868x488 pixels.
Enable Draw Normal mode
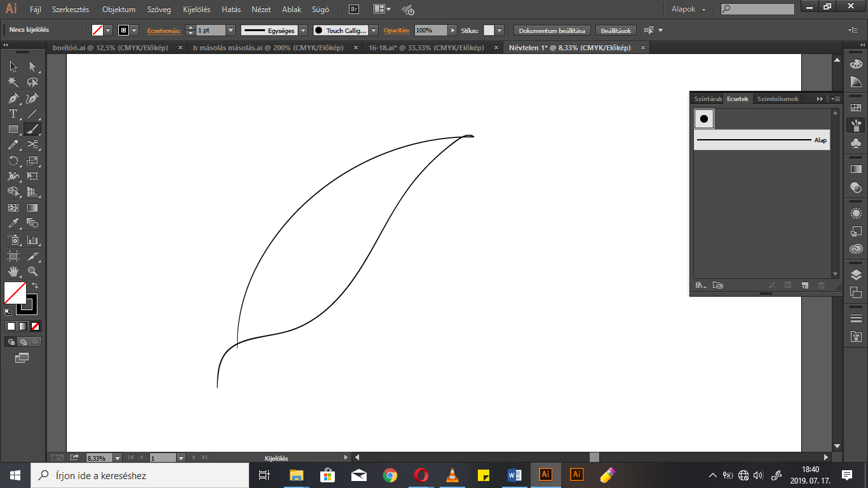click(x=11, y=342)
